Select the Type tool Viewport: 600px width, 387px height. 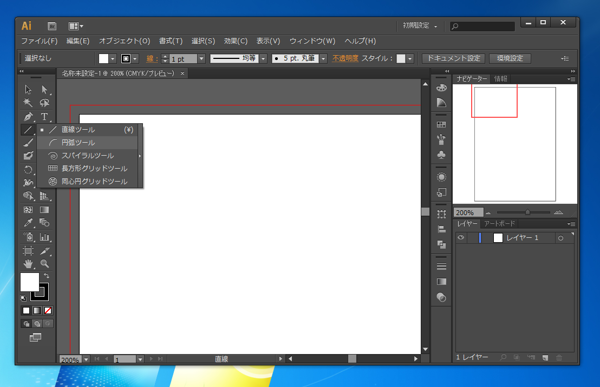44,116
